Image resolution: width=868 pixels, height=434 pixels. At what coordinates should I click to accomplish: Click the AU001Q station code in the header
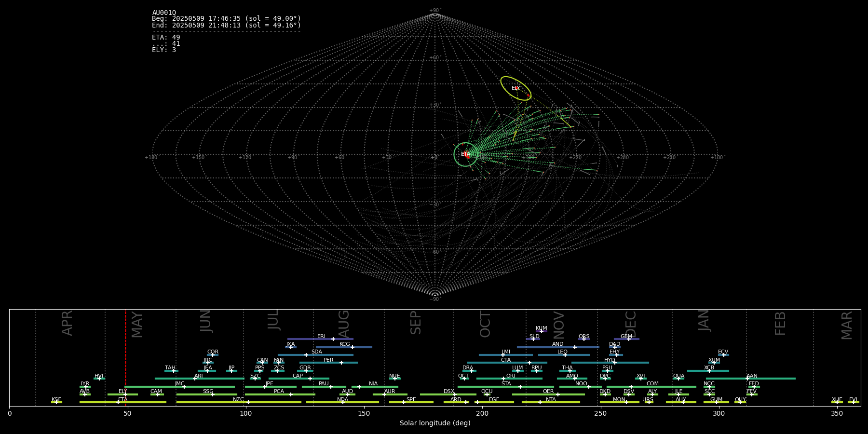(164, 13)
